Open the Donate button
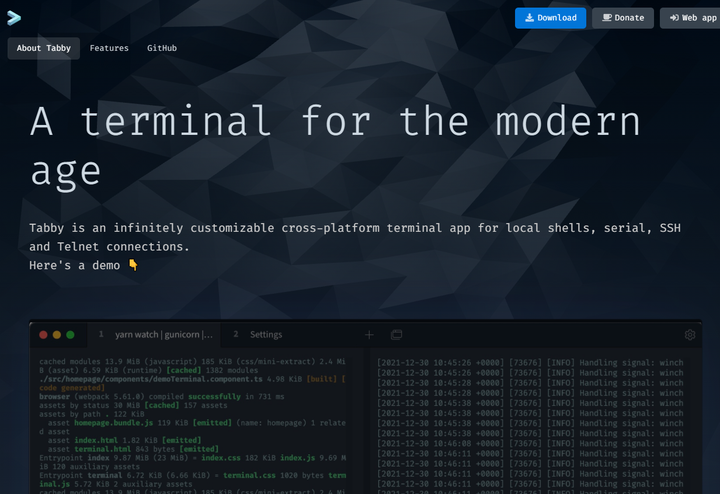The width and height of the screenshot is (720, 494). (623, 18)
